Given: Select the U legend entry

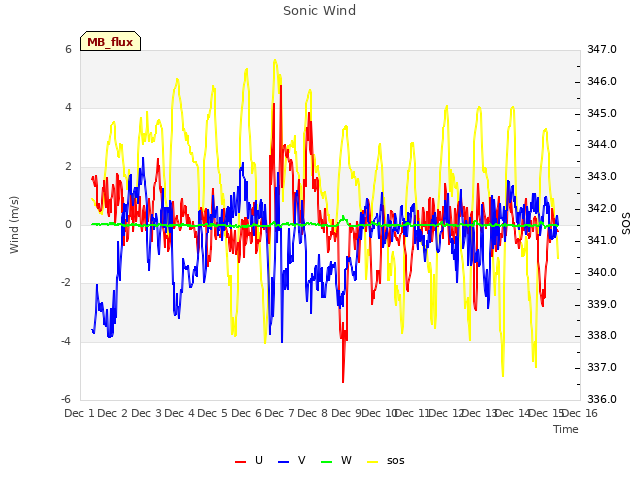Looking at the screenshot, I should pyautogui.click(x=249, y=460).
